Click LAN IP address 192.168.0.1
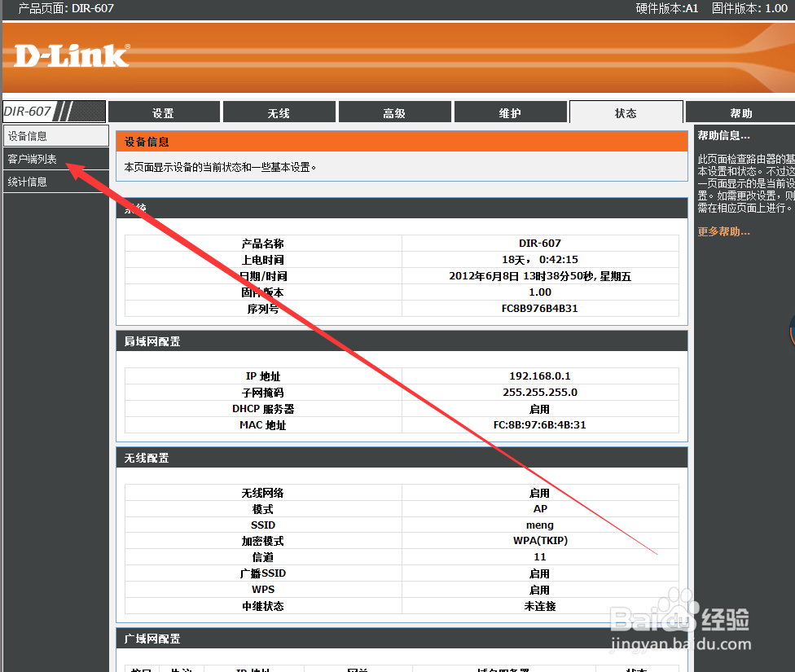795x672 pixels. (540, 376)
